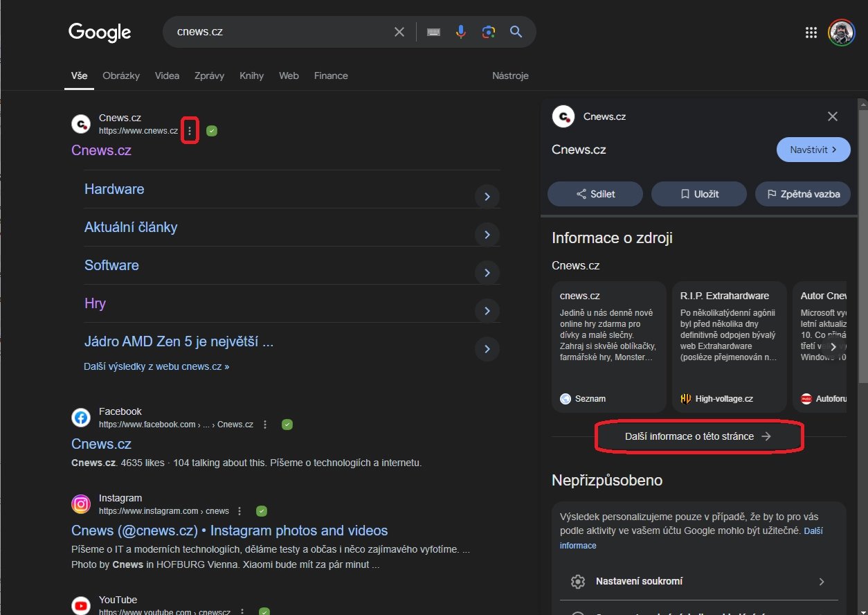This screenshot has height=615, width=868.
Task: Open three-dot menu for the Facebook result
Action: pos(265,425)
